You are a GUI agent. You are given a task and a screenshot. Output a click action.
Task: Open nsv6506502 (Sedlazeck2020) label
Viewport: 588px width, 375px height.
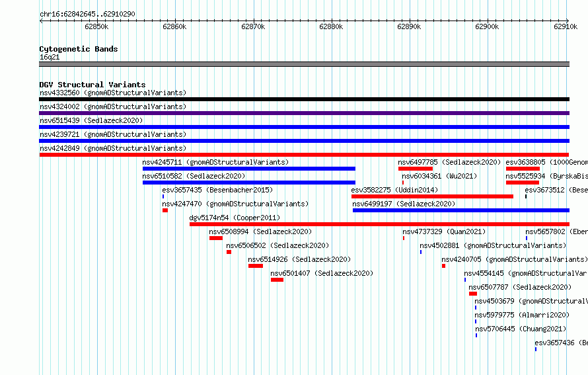coord(277,245)
